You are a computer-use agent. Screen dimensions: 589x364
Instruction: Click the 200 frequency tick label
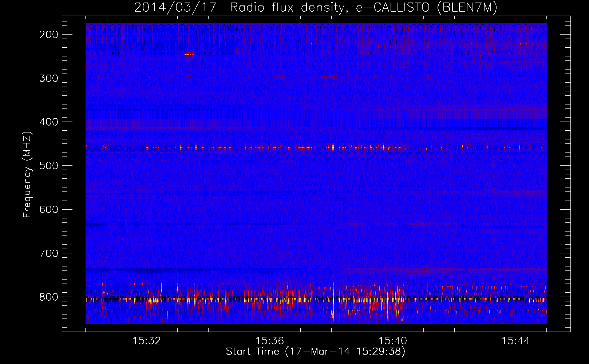point(48,35)
